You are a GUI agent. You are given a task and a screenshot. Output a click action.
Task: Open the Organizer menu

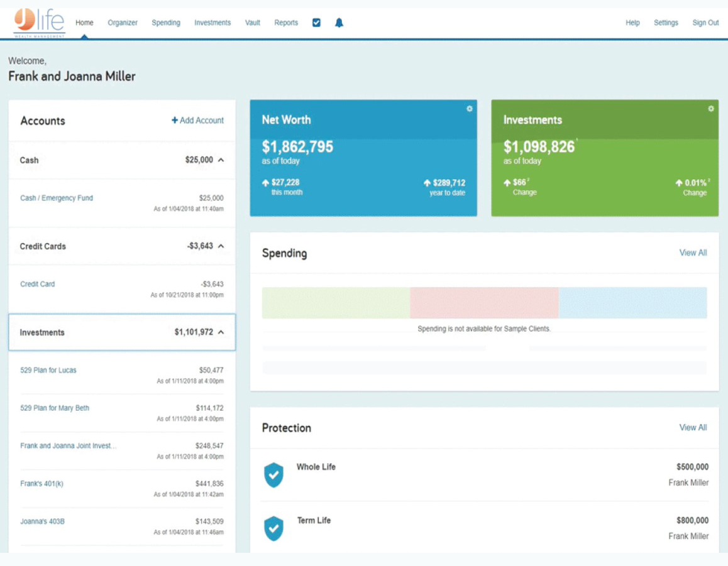click(x=123, y=23)
